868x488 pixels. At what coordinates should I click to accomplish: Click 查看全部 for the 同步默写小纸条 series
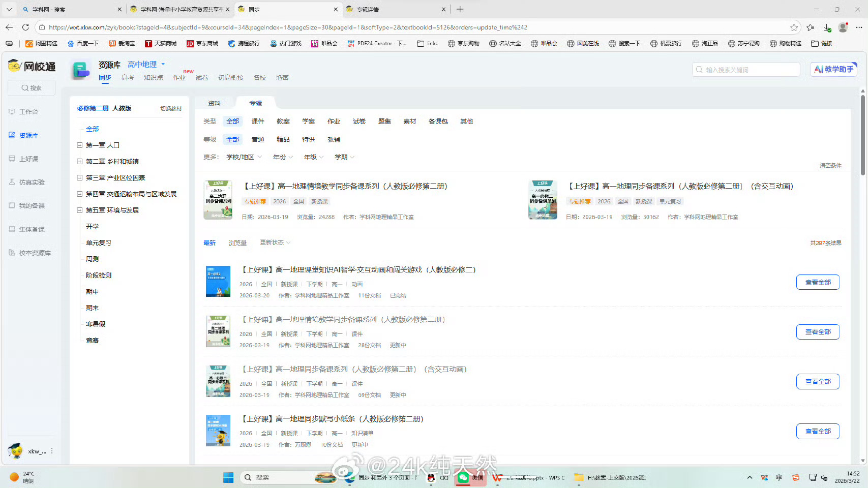pyautogui.click(x=817, y=431)
